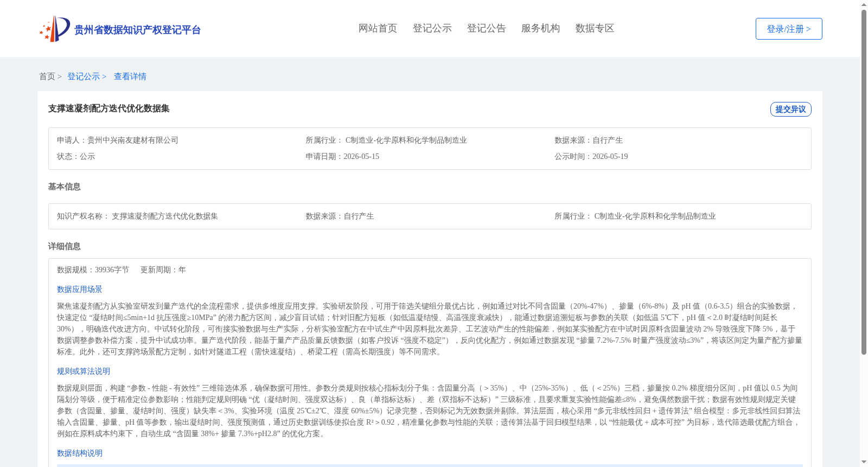Open the 登记公示 navigation menu
This screenshot has height=467, width=868.
[x=432, y=28]
